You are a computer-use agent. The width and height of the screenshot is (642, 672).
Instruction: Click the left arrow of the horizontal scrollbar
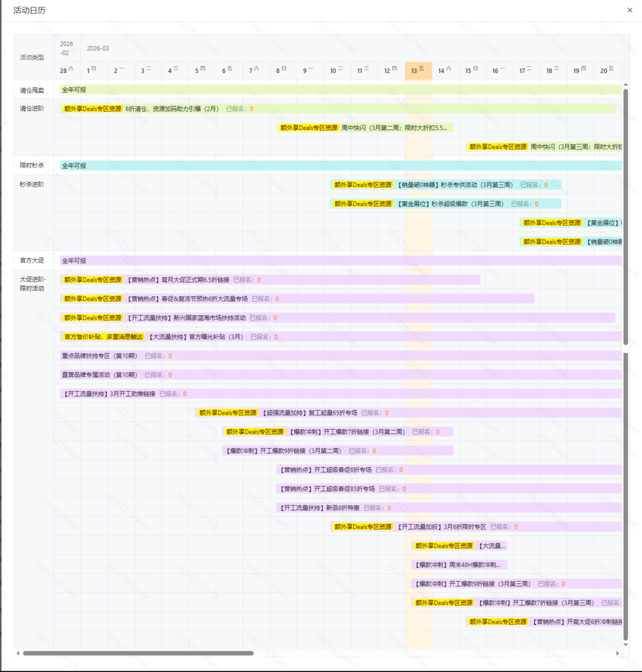pyautogui.click(x=18, y=653)
